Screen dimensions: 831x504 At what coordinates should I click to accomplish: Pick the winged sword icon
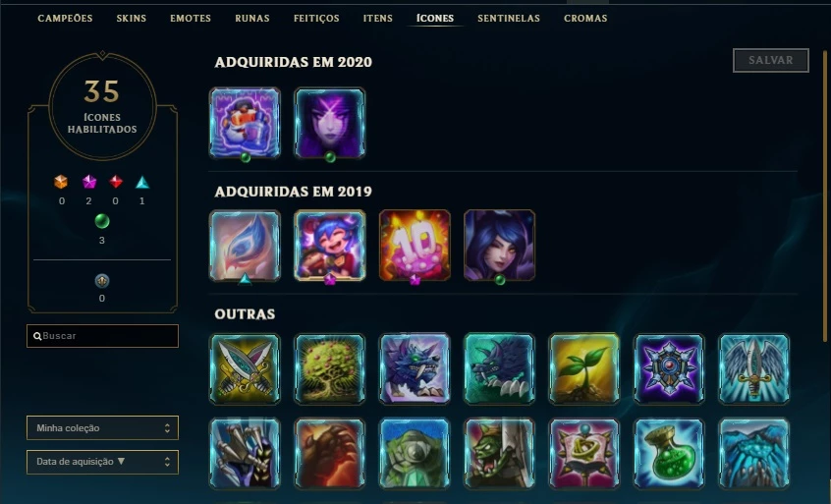pos(753,368)
